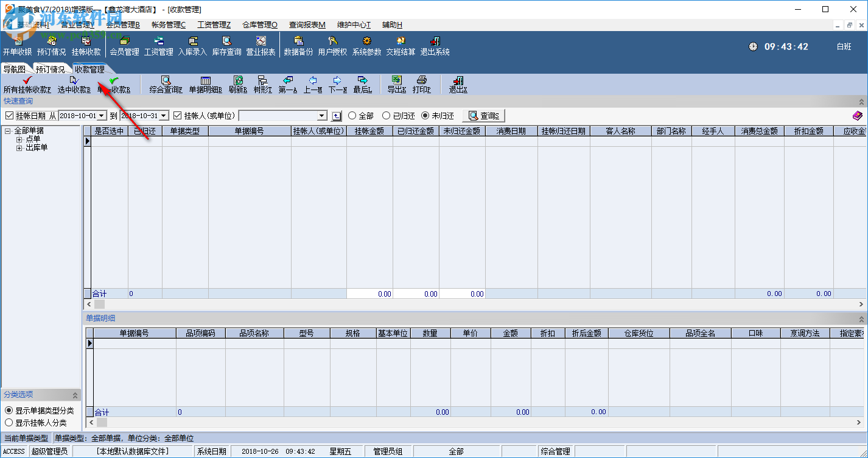Open the 库存查询 inventory query icon
Image resolution: width=868 pixels, height=458 pixels.
(227, 46)
